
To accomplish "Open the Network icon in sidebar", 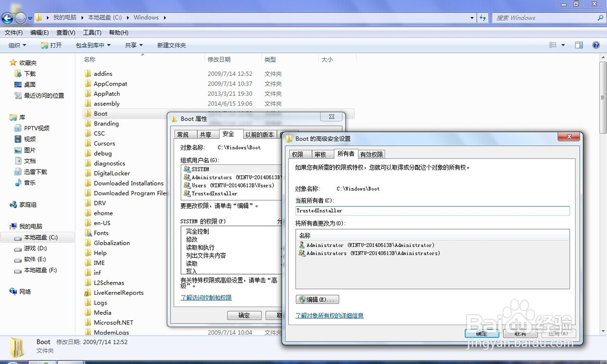I will pos(13,291).
